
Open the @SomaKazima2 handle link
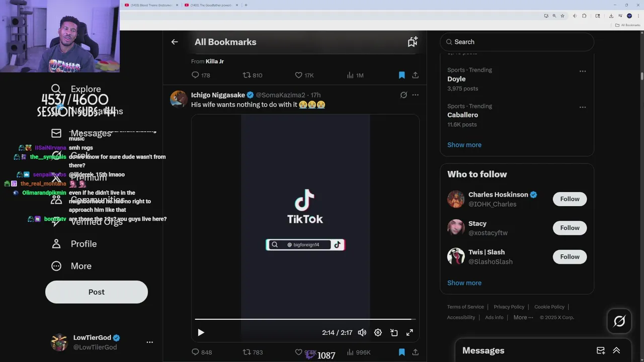280,95
